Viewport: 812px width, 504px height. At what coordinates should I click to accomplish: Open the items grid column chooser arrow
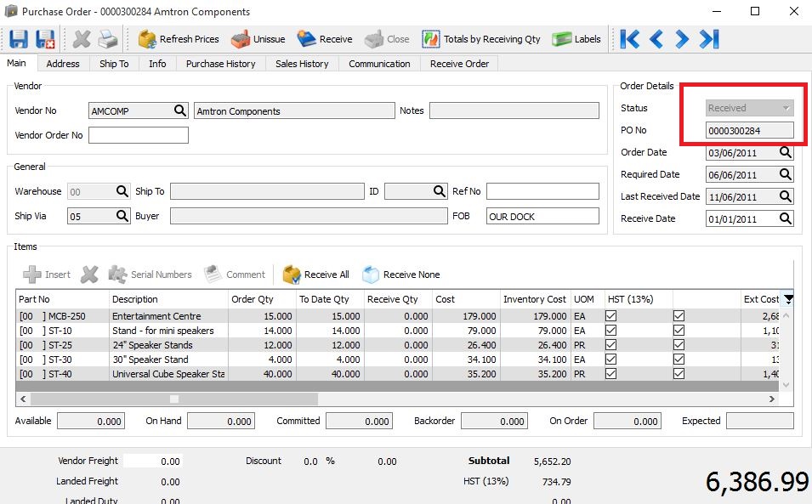(788, 299)
